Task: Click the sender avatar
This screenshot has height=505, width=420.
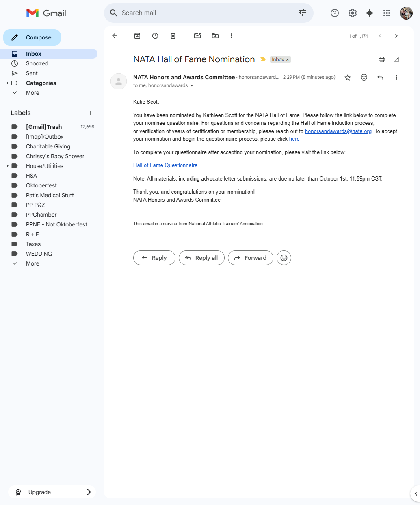Action: (x=119, y=81)
